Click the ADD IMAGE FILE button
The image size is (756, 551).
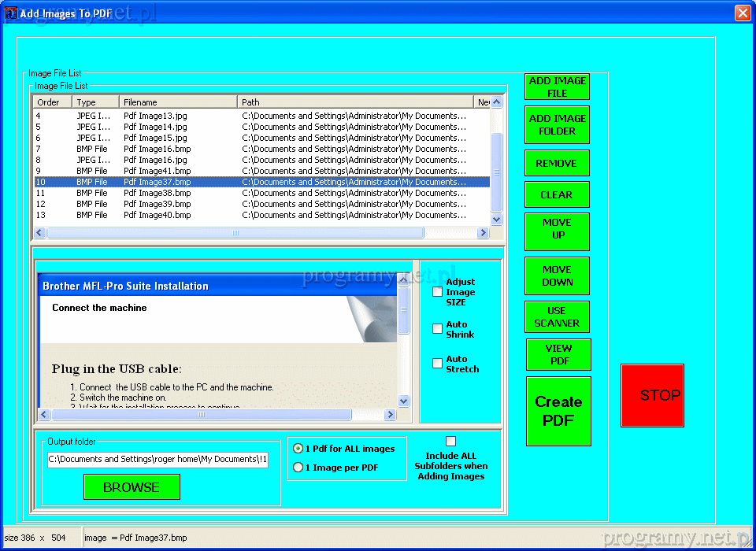point(558,87)
